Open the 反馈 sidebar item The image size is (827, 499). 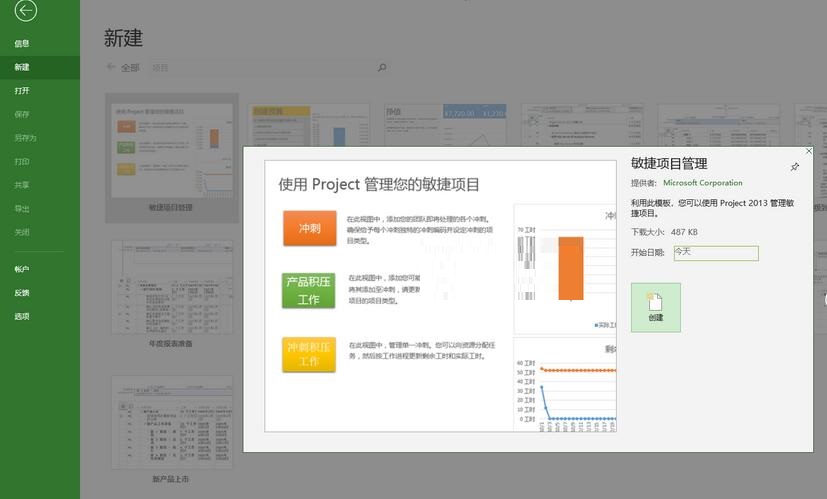coord(22,293)
